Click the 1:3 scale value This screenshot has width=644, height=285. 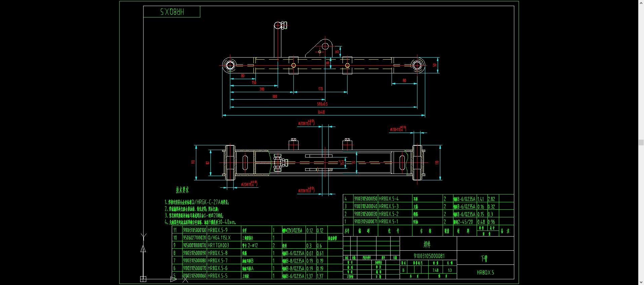point(450,270)
